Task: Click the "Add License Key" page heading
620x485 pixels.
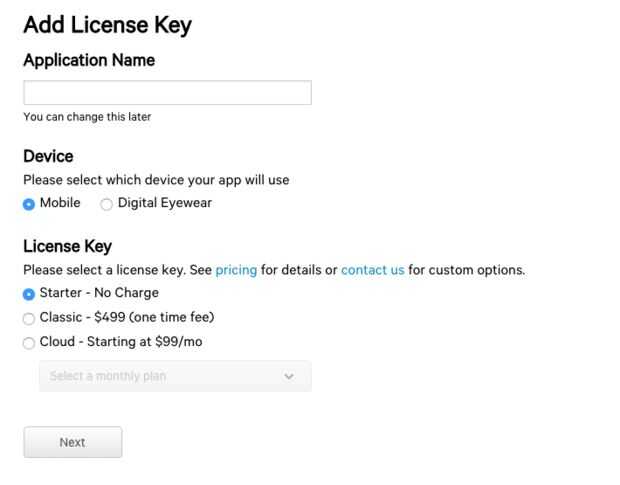Action: click(107, 25)
